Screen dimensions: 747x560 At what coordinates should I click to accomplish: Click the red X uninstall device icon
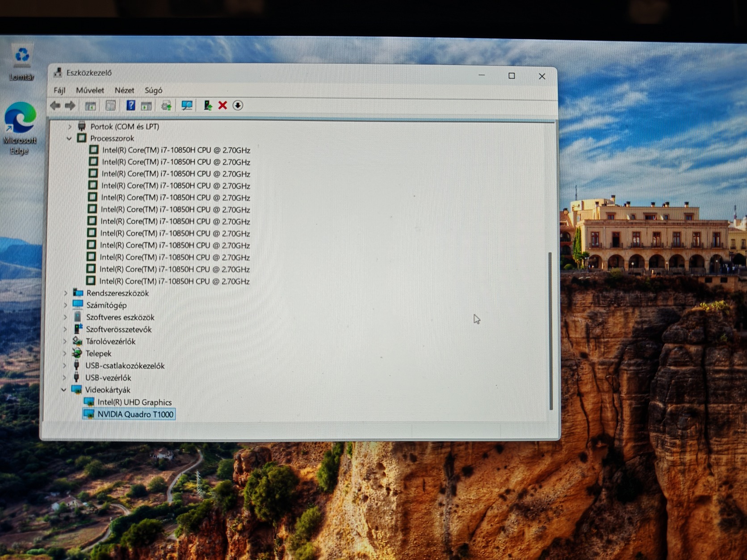point(222,105)
